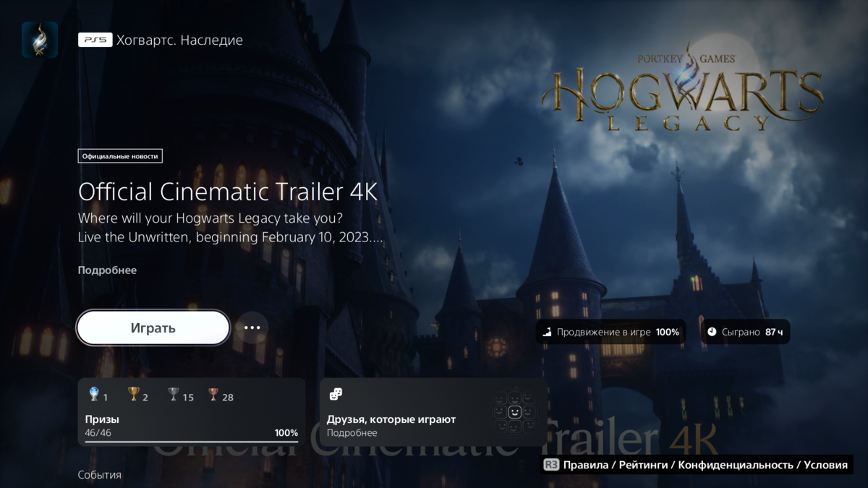Click "Сыграно 87 ч" indicator
Image resolution: width=868 pixels, height=488 pixels.
746,332
